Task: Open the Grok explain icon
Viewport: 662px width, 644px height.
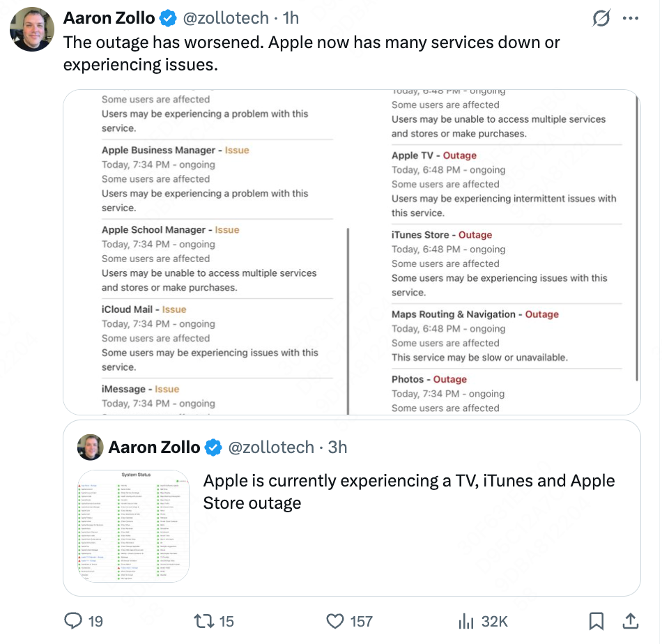Action: tap(601, 19)
